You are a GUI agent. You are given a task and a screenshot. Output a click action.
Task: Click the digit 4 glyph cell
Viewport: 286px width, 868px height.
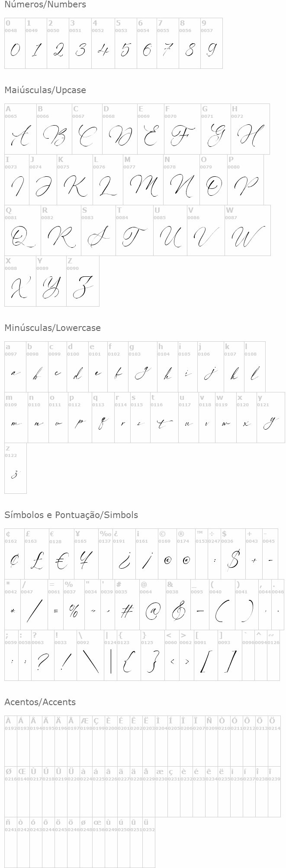[x=103, y=50]
